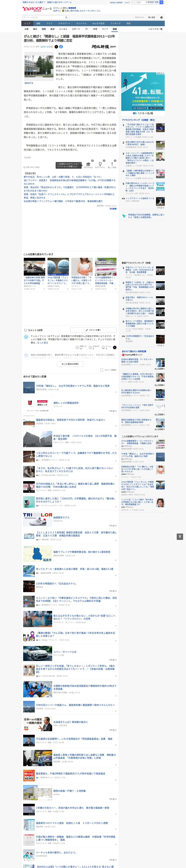Click ログイン link in header
The height and width of the screenshot is (868, 186).
pyautogui.click(x=57, y=11)
